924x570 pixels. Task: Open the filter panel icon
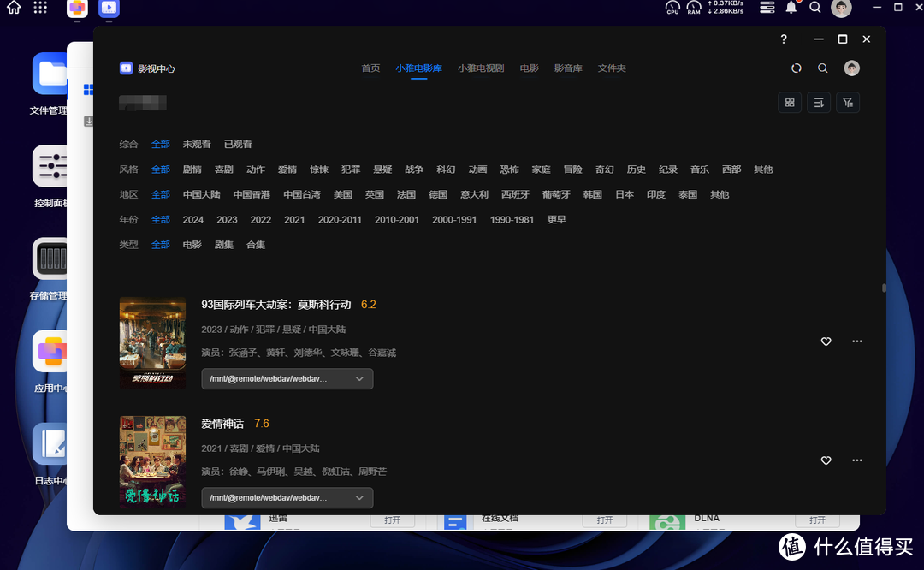click(x=848, y=102)
